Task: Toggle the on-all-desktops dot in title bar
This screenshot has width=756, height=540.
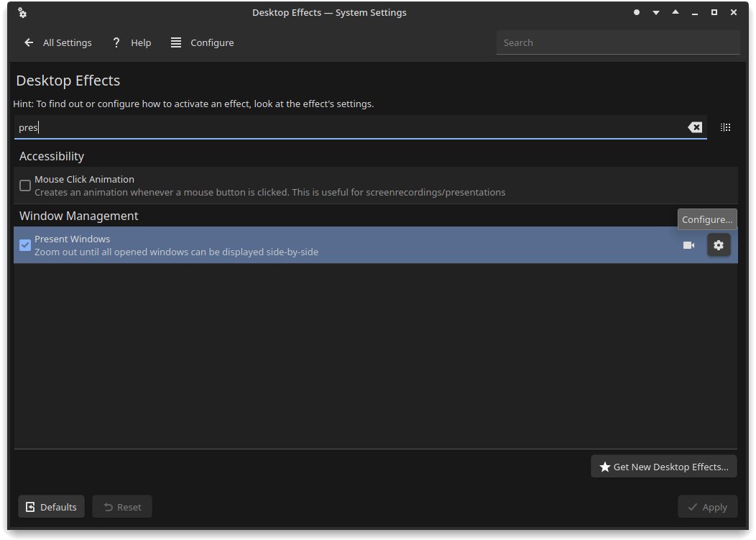Action: pos(637,12)
